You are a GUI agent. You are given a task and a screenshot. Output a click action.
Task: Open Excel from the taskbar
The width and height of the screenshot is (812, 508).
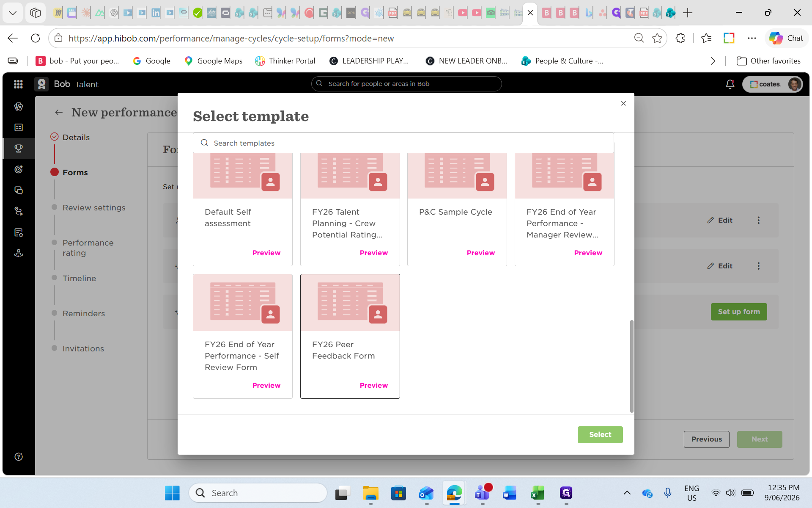point(538,493)
